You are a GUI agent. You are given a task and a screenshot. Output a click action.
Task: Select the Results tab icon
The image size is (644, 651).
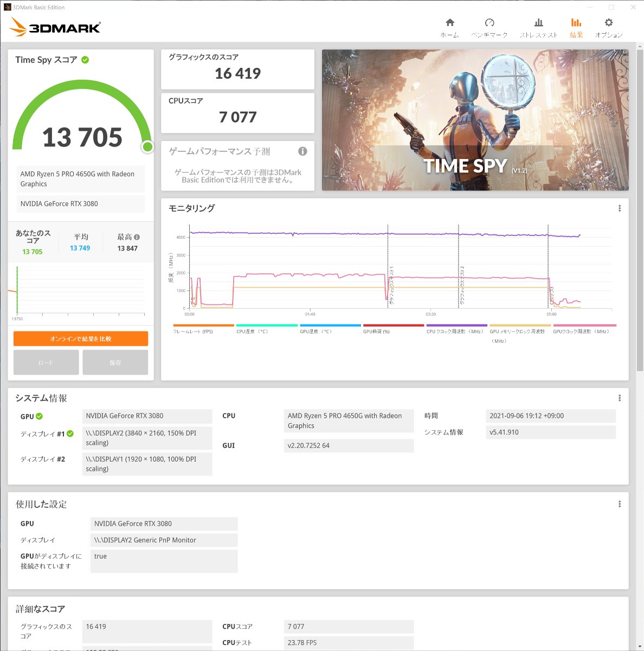[576, 23]
